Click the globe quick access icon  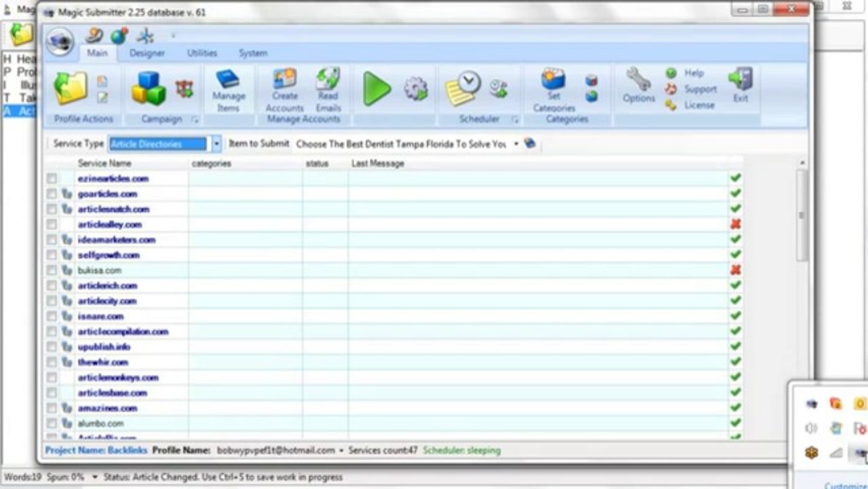pyautogui.click(x=119, y=36)
